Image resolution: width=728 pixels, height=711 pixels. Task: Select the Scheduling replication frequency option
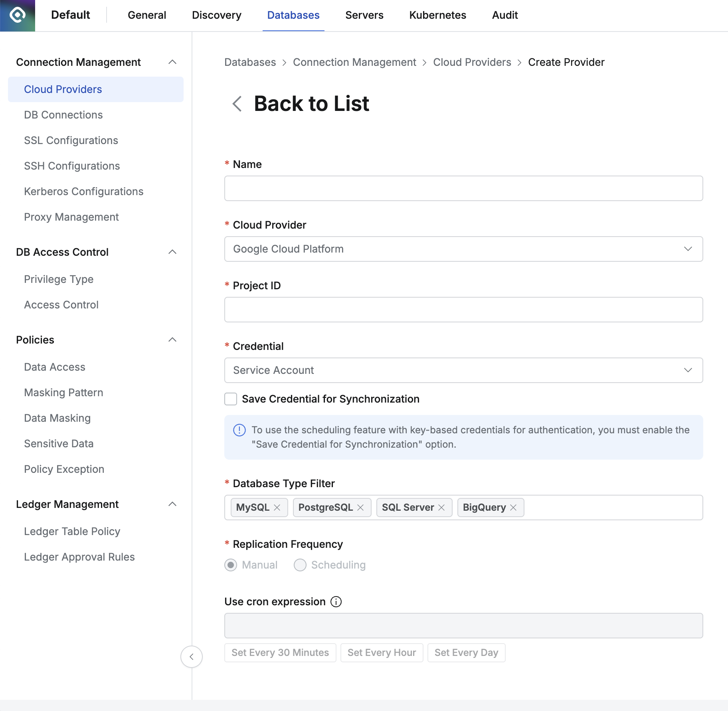[300, 565]
